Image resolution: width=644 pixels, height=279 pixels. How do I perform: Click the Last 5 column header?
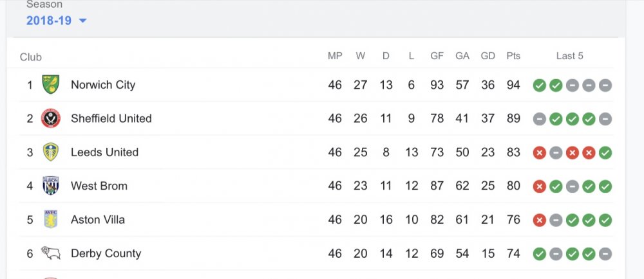(570, 56)
